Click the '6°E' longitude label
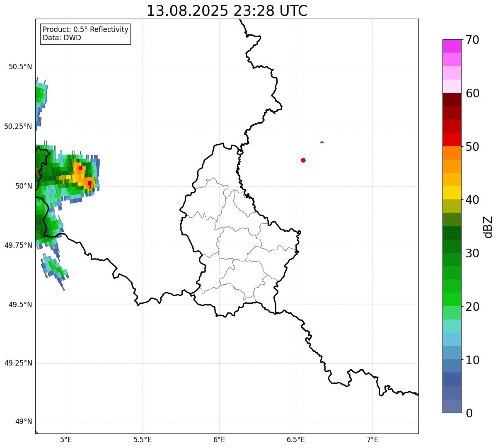 click(219, 439)
